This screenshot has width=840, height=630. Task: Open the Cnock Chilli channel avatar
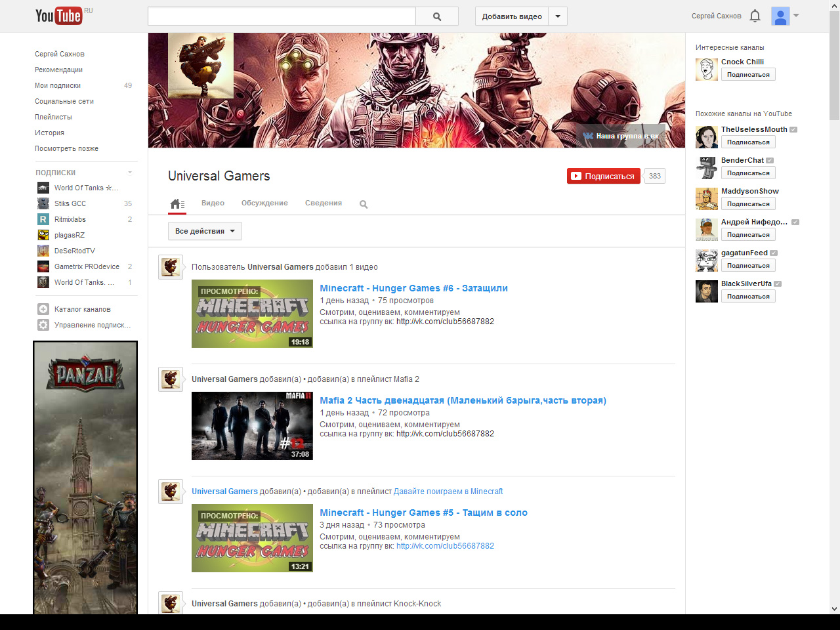click(x=707, y=69)
